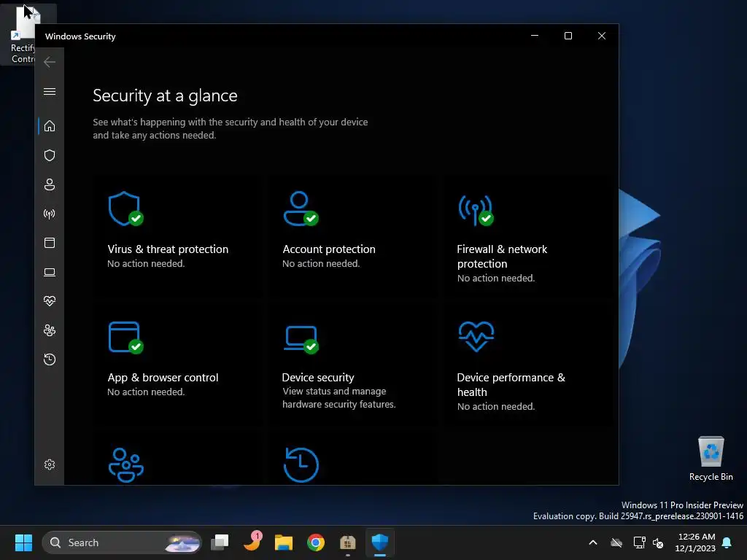Click the large Family options people icon
The image size is (747, 560).
(x=125, y=464)
